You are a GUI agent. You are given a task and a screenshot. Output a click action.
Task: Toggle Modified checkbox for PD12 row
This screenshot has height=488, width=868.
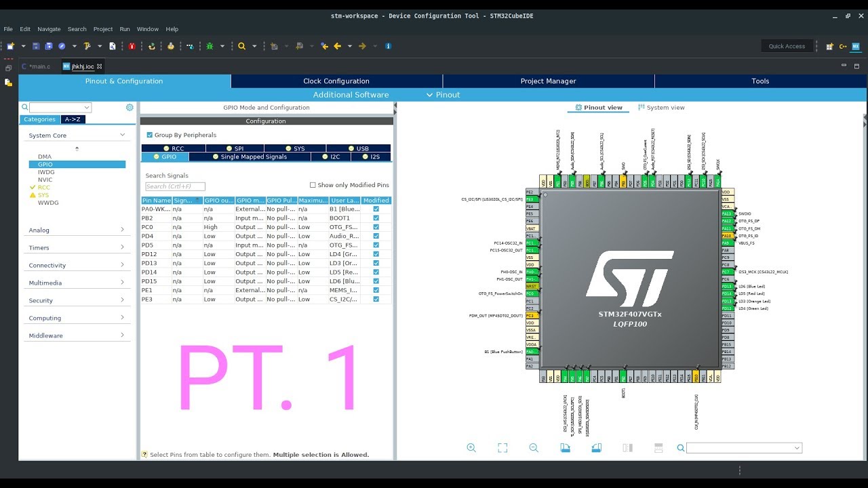pyautogui.click(x=376, y=254)
